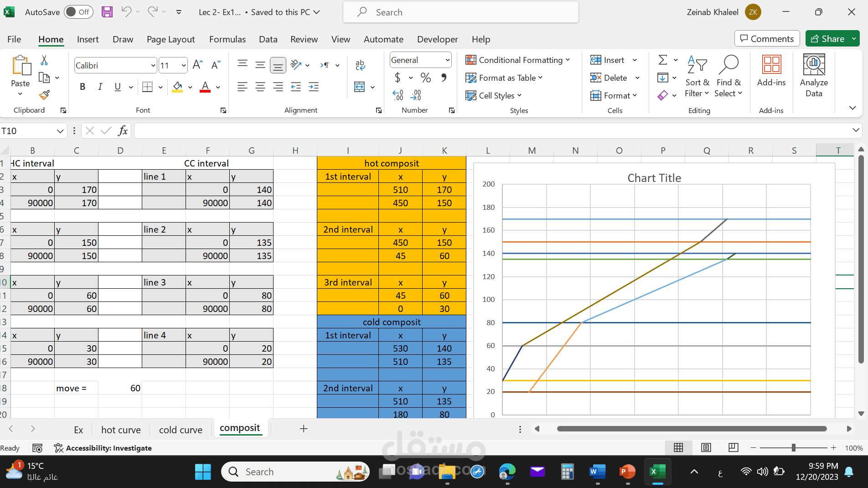Decrease font size with the small A icon

(x=216, y=65)
